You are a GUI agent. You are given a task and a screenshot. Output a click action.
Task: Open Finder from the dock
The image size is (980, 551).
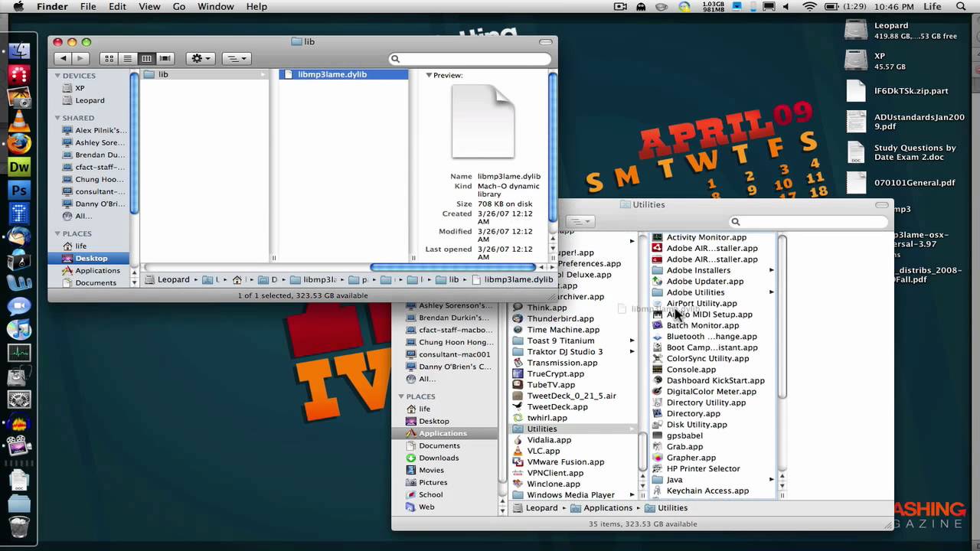click(18, 51)
